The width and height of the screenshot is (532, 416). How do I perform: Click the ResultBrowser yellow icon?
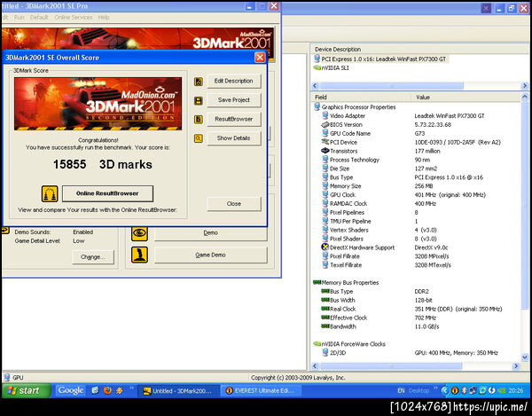click(x=198, y=120)
